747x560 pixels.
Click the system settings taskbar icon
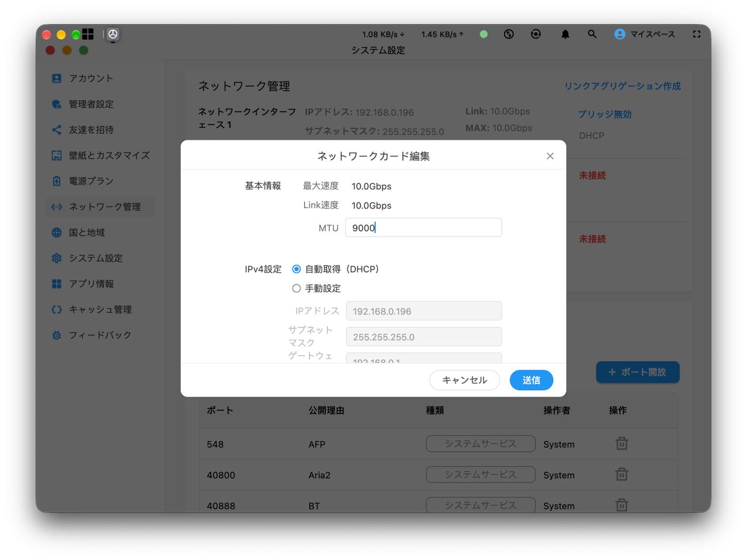click(113, 34)
